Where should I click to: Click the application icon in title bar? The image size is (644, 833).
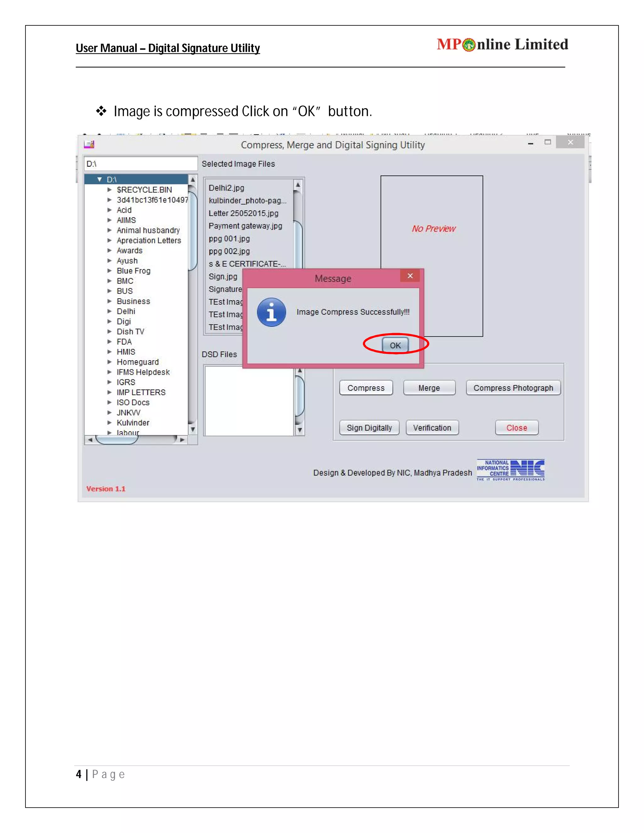[x=89, y=145]
